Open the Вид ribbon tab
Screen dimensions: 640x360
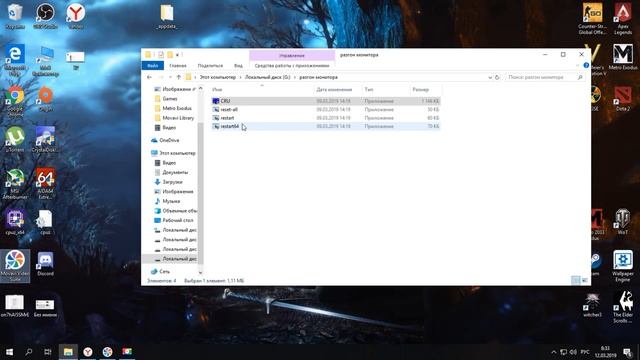238,65
